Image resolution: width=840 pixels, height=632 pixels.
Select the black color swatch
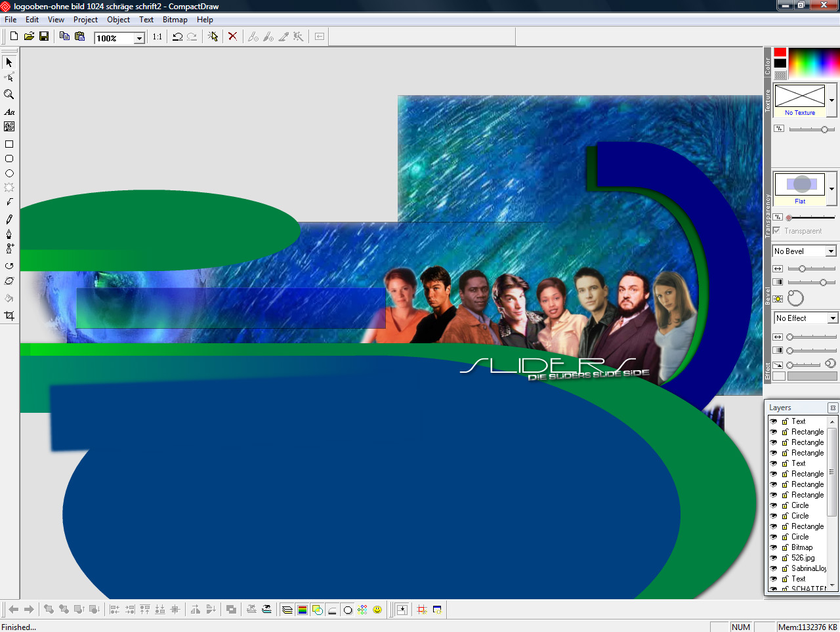(780, 64)
